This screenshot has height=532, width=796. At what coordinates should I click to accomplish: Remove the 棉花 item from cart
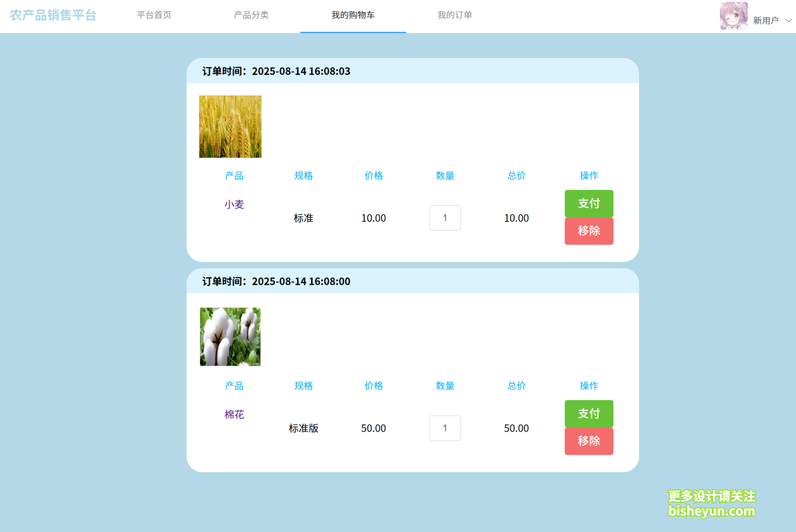click(x=588, y=441)
